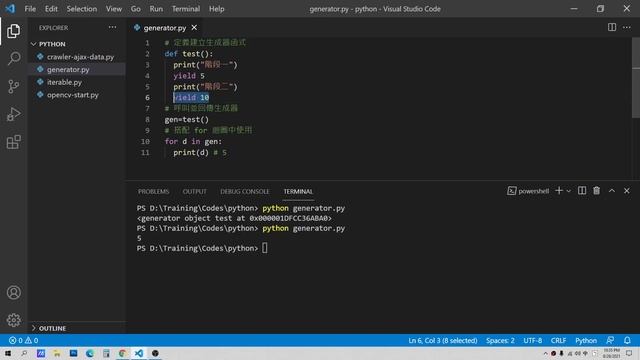Switch to VS Code taskbar icon

point(139,353)
